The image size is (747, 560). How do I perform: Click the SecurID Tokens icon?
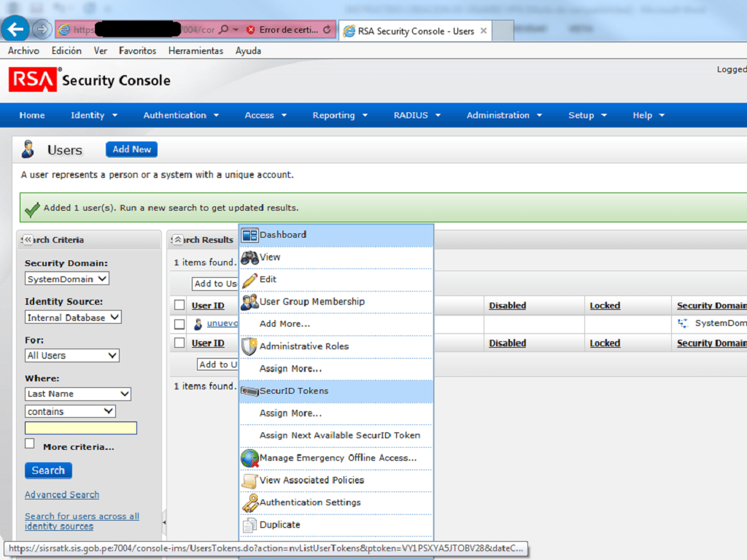click(x=249, y=392)
